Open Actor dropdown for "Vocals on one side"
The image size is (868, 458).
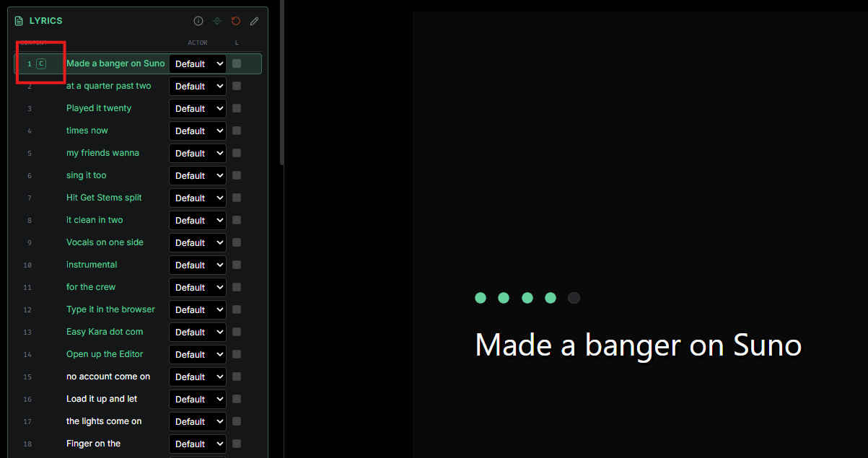(x=198, y=242)
